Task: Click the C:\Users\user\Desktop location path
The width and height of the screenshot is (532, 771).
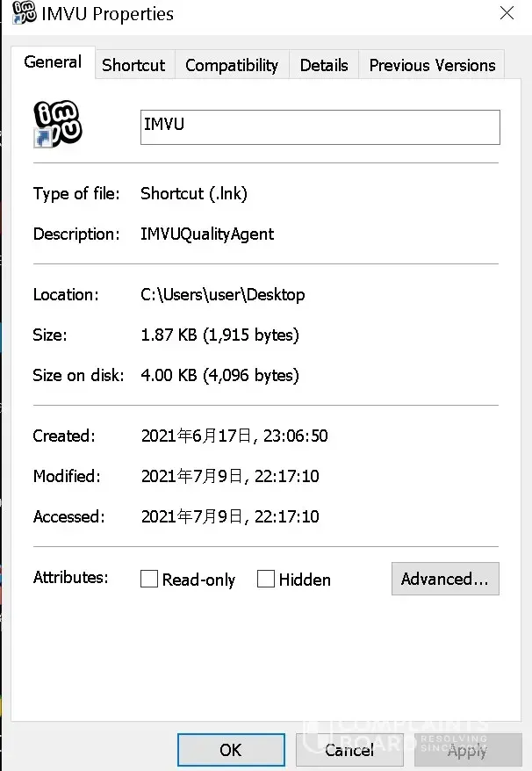Action: (223, 295)
